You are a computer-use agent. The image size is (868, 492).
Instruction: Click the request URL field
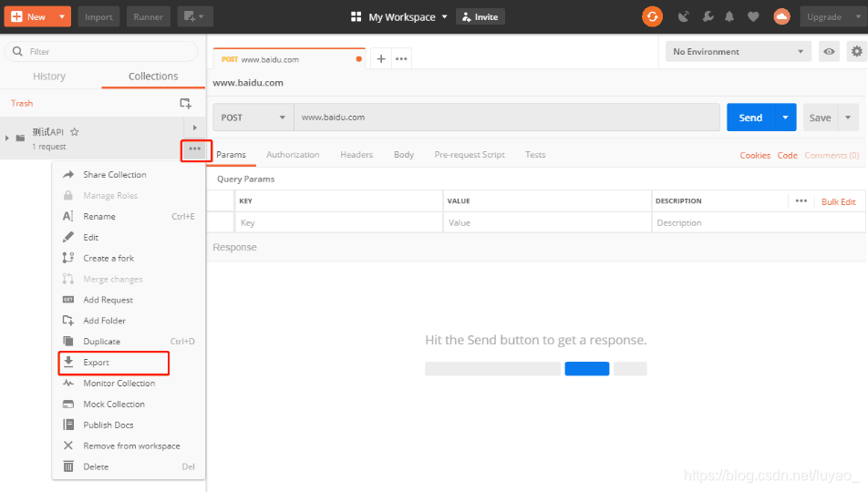pos(507,118)
